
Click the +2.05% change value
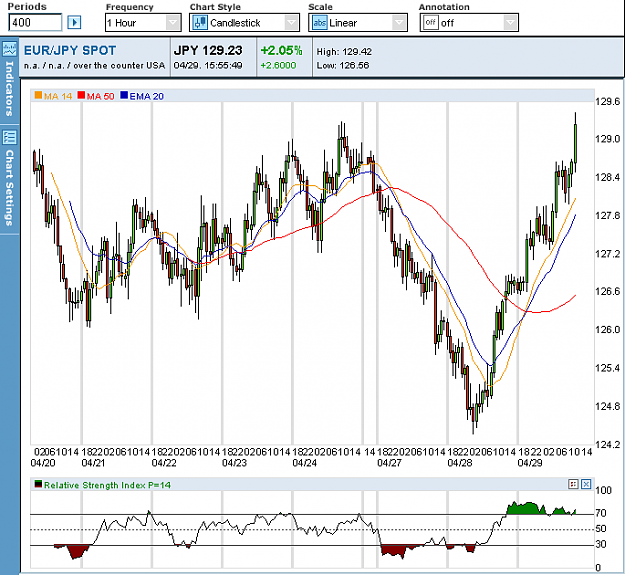(x=281, y=51)
